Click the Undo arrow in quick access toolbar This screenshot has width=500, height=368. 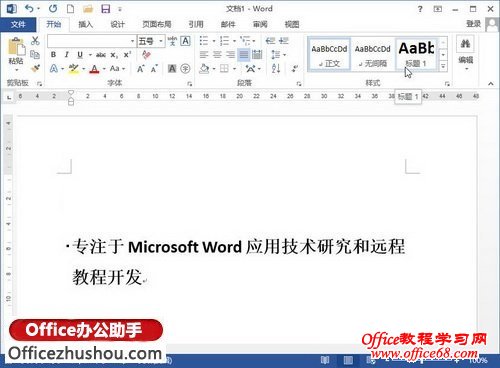click(x=29, y=8)
